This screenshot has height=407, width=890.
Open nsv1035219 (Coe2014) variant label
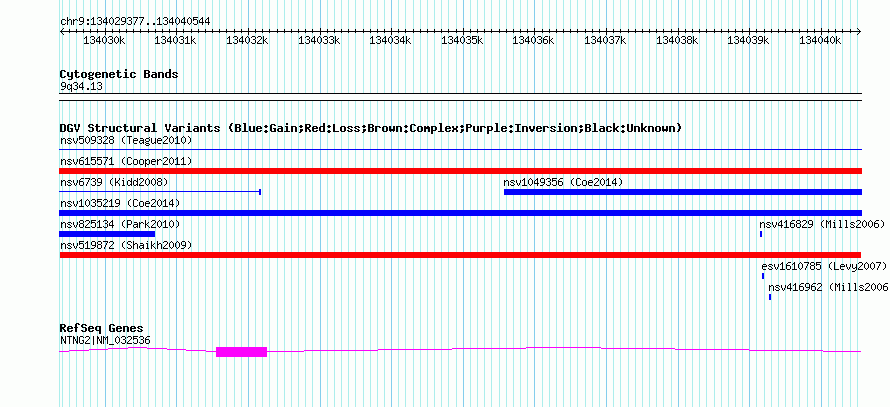point(120,203)
